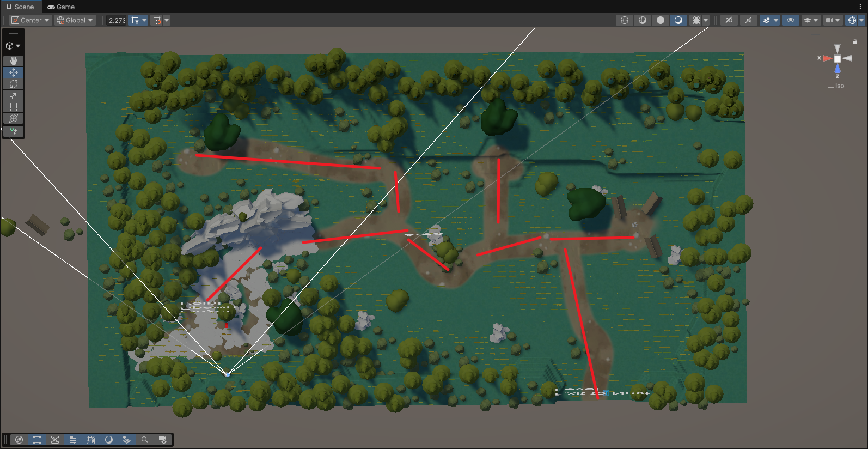
Task: Toggle the scene view orientation lock
Action: pos(855,41)
